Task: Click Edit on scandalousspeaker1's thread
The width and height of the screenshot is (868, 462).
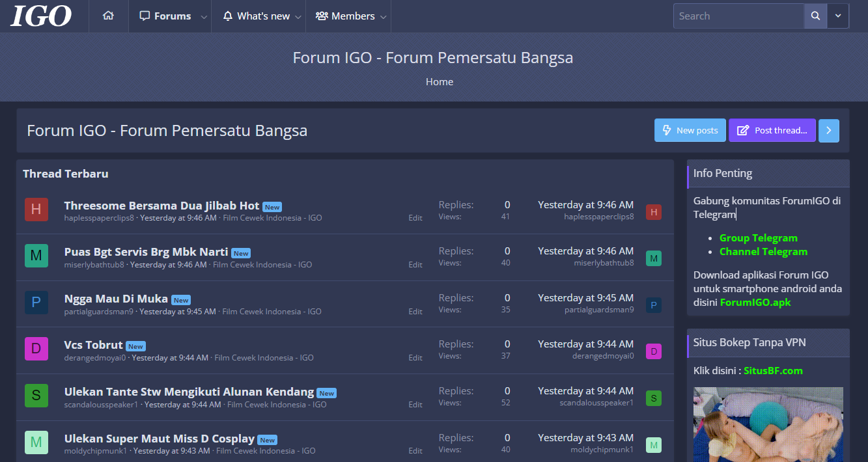Action: [x=415, y=405]
